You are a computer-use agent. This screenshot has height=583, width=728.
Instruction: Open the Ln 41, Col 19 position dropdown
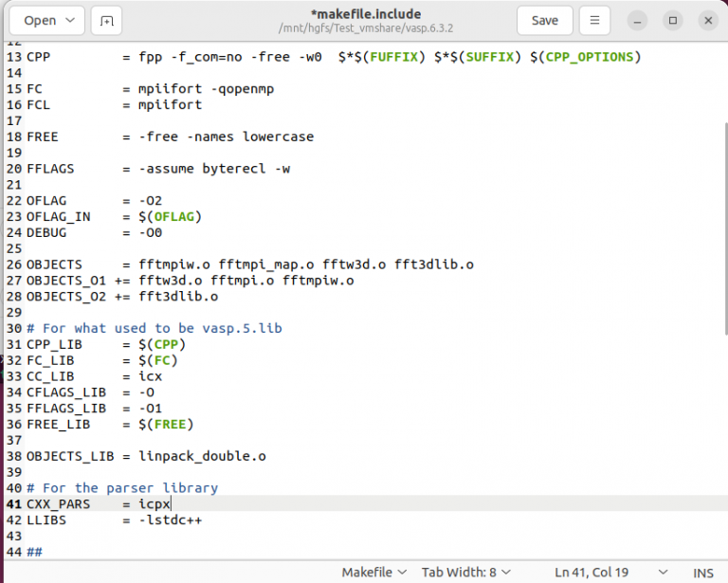tap(611, 572)
